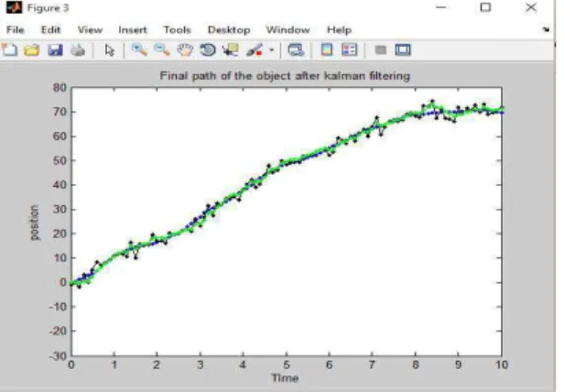The image size is (564, 392).
Task: Print the figure using the printer icon
Action: pos(78,50)
